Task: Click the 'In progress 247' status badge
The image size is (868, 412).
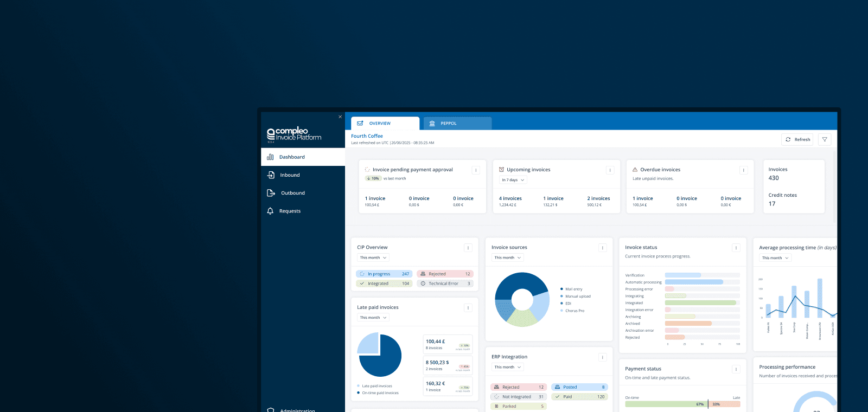Action: (x=384, y=274)
